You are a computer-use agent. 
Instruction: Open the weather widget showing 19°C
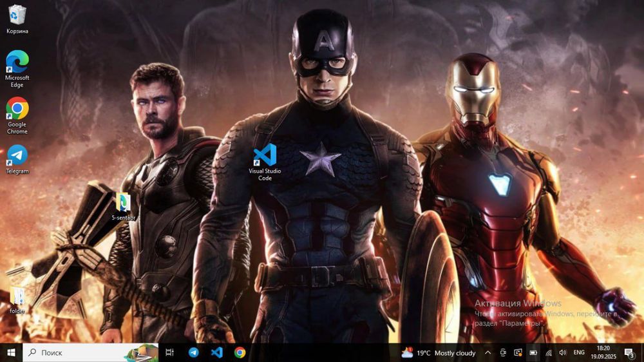coord(438,352)
